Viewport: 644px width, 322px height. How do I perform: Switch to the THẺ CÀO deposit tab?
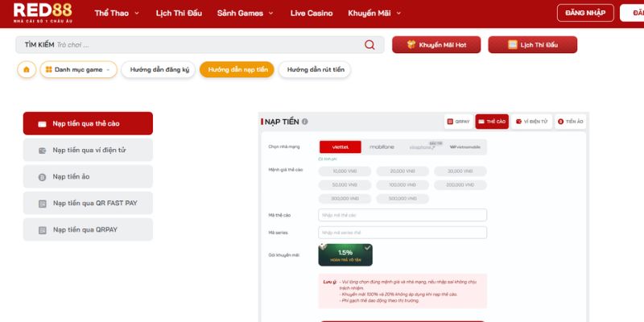tap(492, 122)
